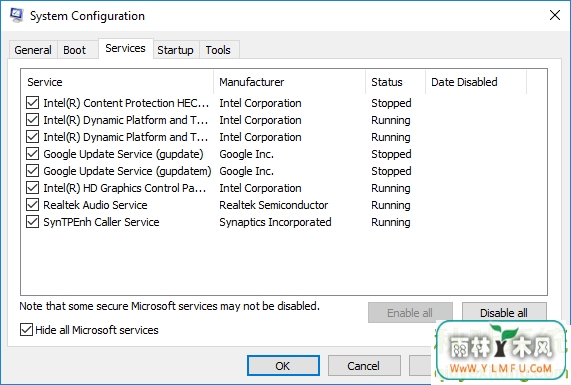This screenshot has width=571, height=385.
Task: Uncheck Google Update Service (gupdatem)
Action: pos(32,171)
